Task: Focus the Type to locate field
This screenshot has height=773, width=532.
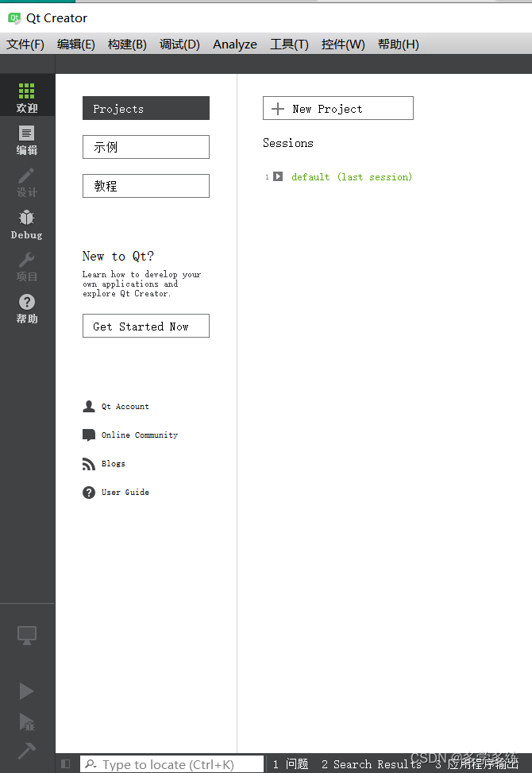Action: coord(172,764)
